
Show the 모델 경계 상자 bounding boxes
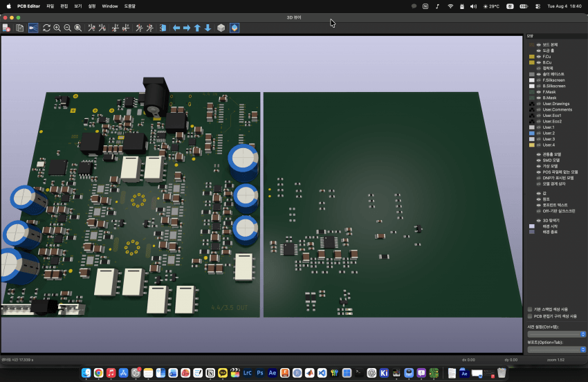[538, 184]
